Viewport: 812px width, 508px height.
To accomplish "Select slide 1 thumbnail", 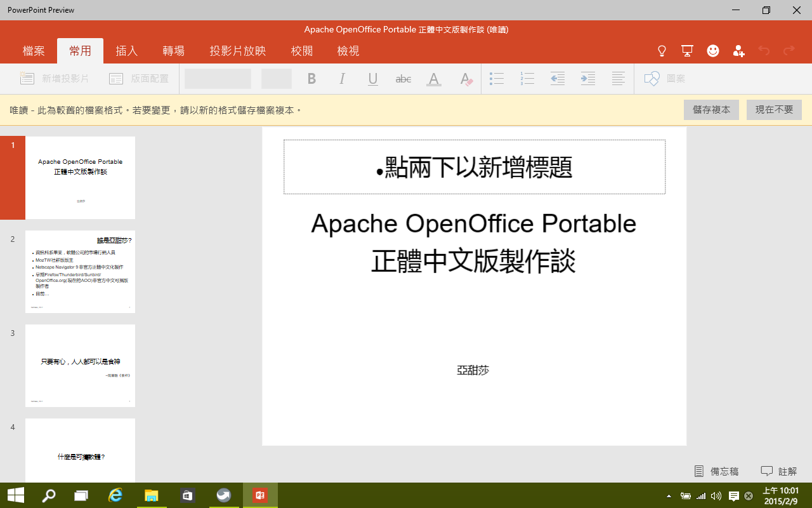I will click(80, 178).
